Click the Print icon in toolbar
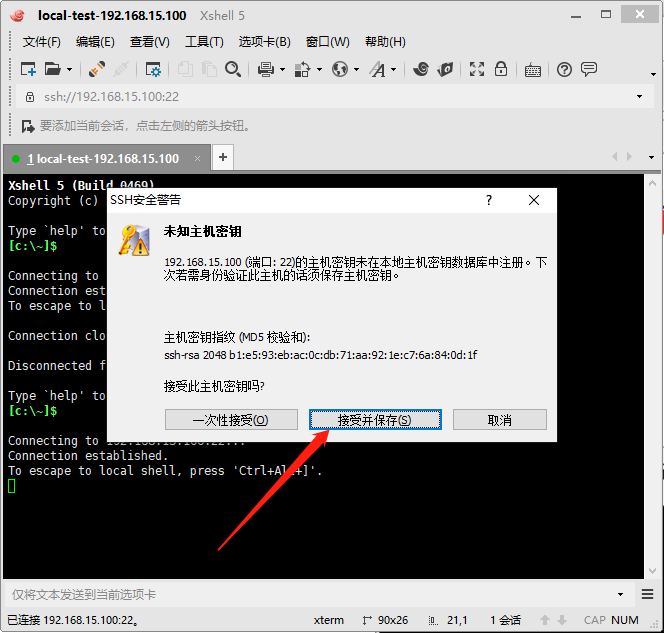This screenshot has width=664, height=633. [266, 69]
